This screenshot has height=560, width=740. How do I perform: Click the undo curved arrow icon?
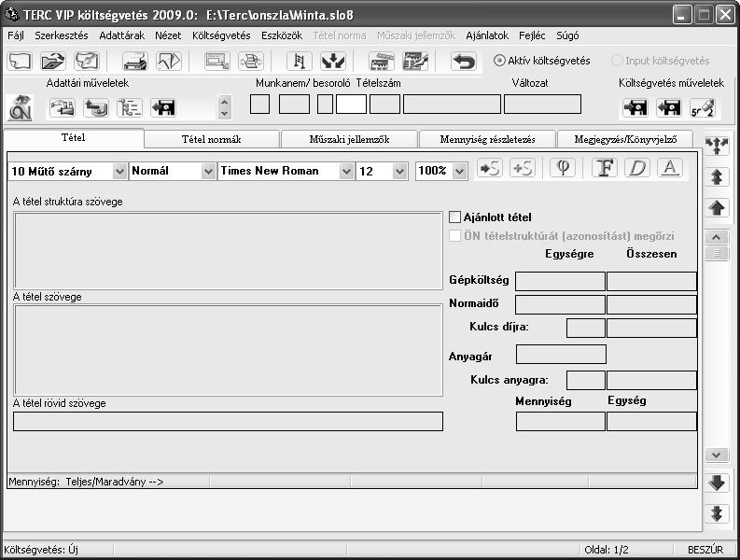pyautogui.click(x=464, y=61)
